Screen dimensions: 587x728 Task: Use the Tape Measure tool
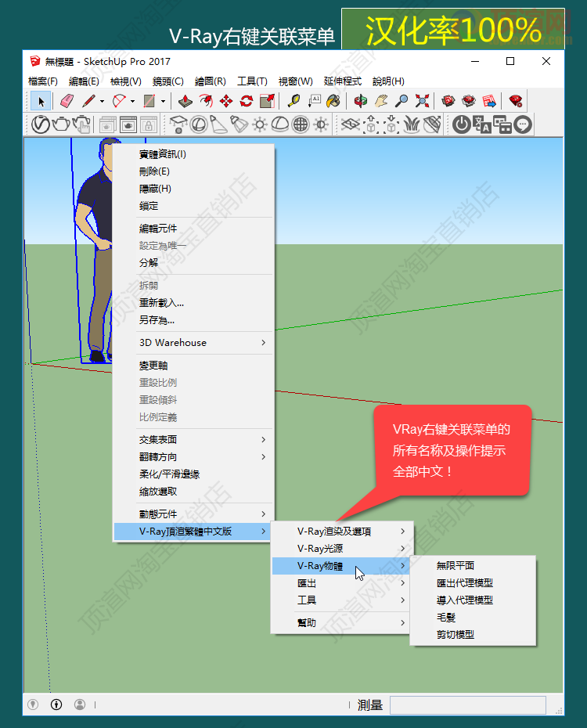pos(293,101)
